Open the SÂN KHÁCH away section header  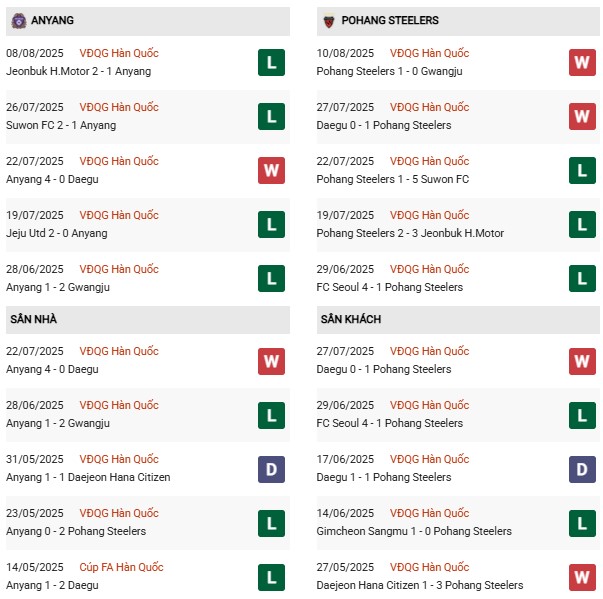point(351,319)
